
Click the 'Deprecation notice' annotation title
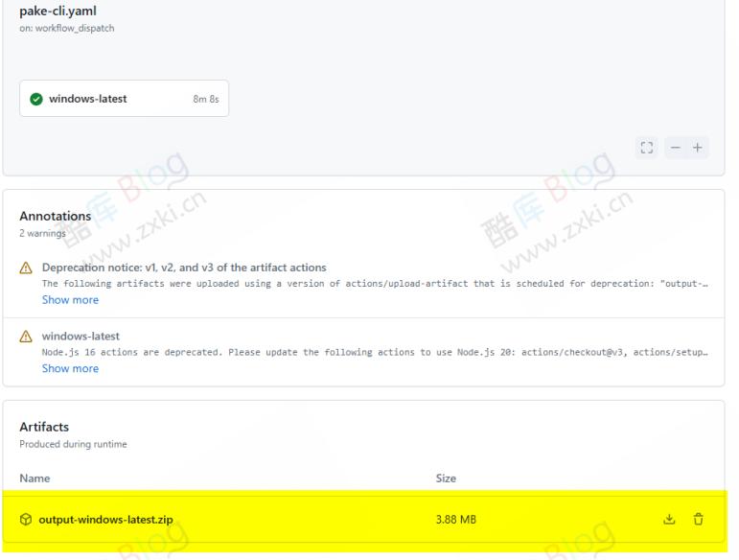coord(184,268)
